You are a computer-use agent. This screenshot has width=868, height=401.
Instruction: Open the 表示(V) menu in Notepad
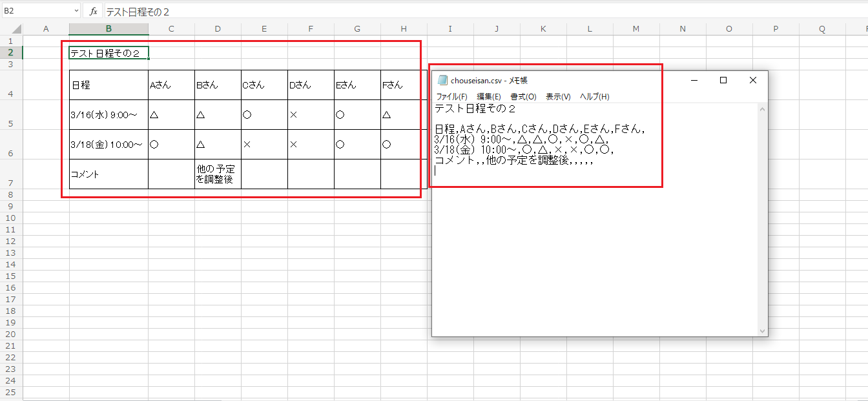(x=558, y=97)
